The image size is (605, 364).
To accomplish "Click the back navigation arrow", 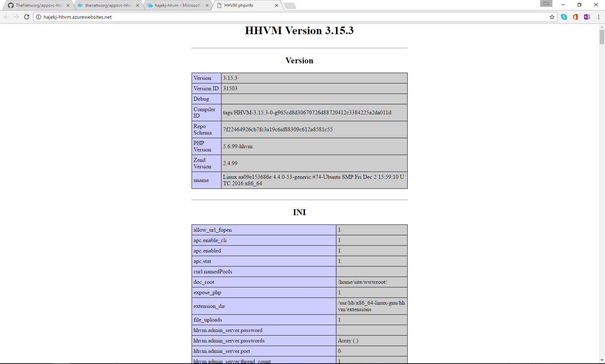I will (6, 17).
